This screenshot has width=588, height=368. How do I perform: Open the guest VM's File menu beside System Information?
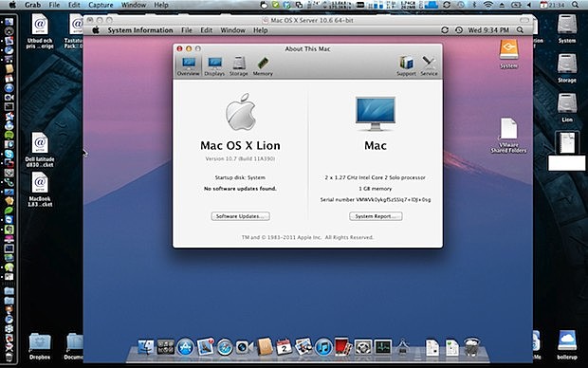(187, 30)
